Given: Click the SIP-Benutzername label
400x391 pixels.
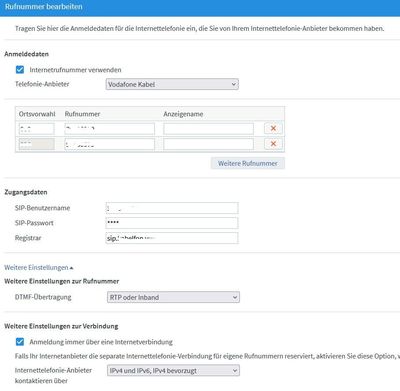Looking at the screenshot, I should [42, 208].
